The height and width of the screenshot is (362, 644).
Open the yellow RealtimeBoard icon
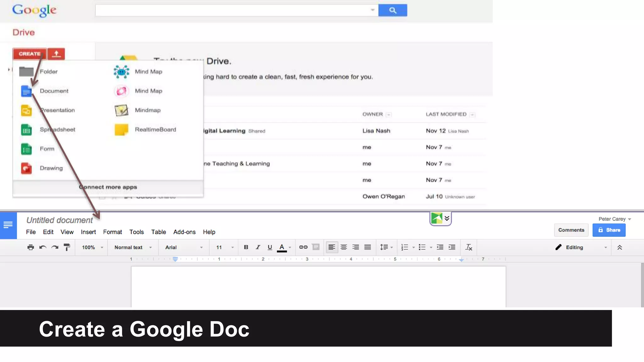coord(121,130)
